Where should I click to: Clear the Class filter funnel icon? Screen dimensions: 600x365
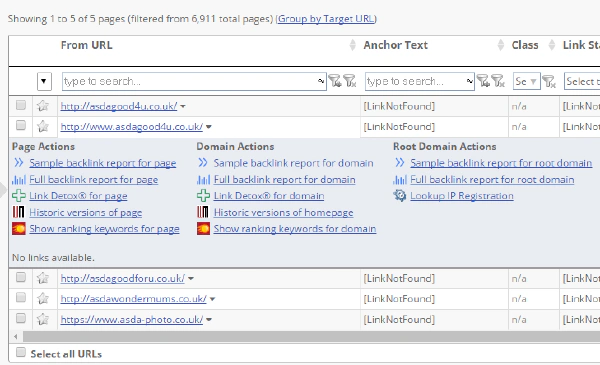[x=549, y=81]
